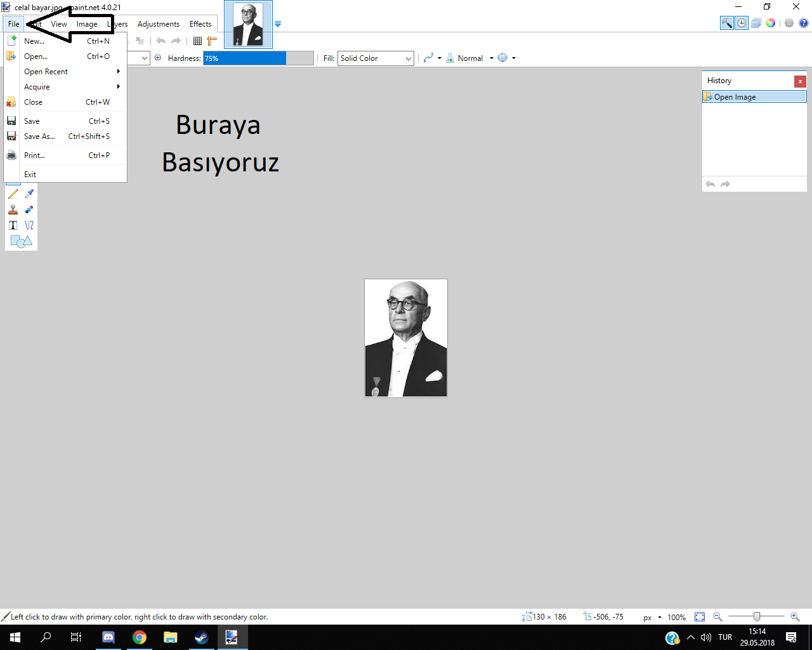The width and height of the screenshot is (812, 650).
Task: Select the Text tool
Action: coord(13,225)
